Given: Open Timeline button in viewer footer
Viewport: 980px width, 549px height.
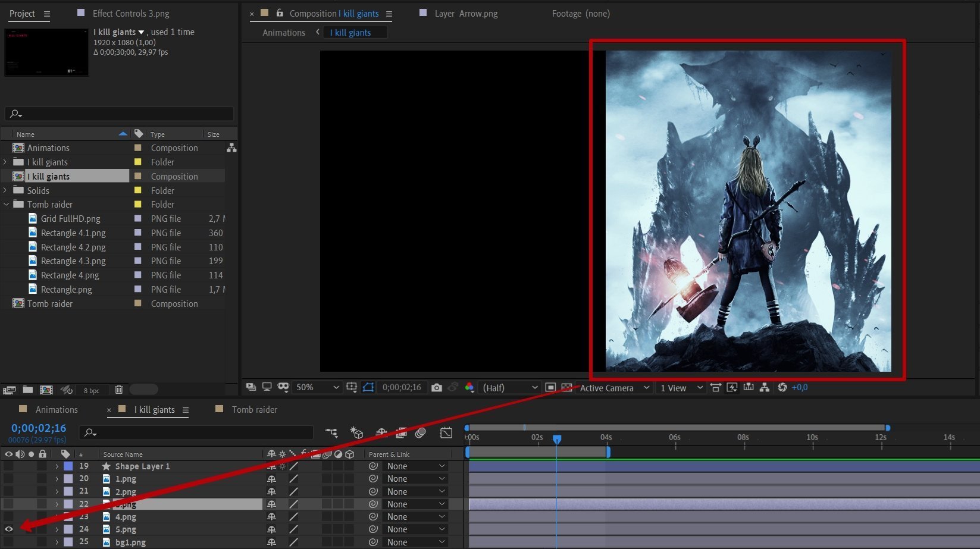Looking at the screenshot, I should [x=749, y=387].
